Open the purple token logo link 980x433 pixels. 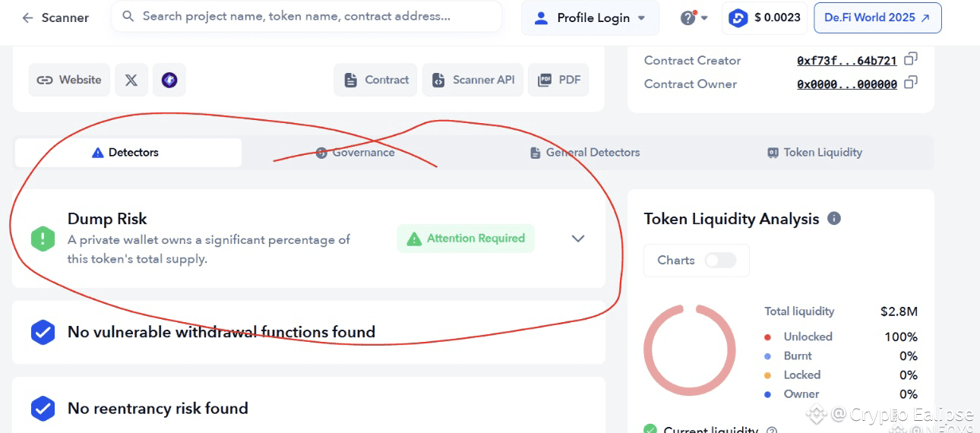169,80
